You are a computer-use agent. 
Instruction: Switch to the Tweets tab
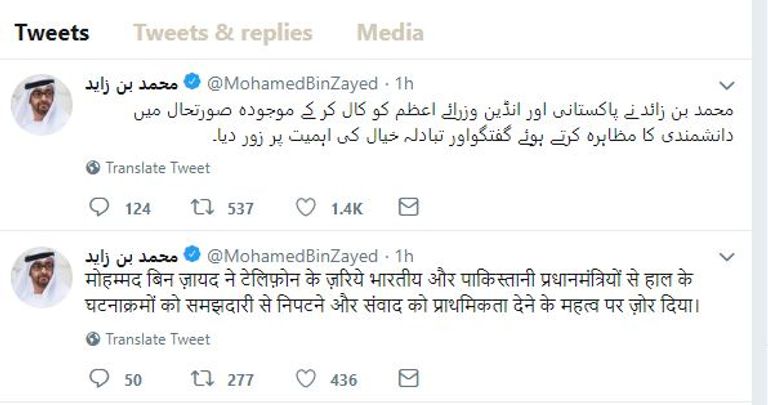52,32
